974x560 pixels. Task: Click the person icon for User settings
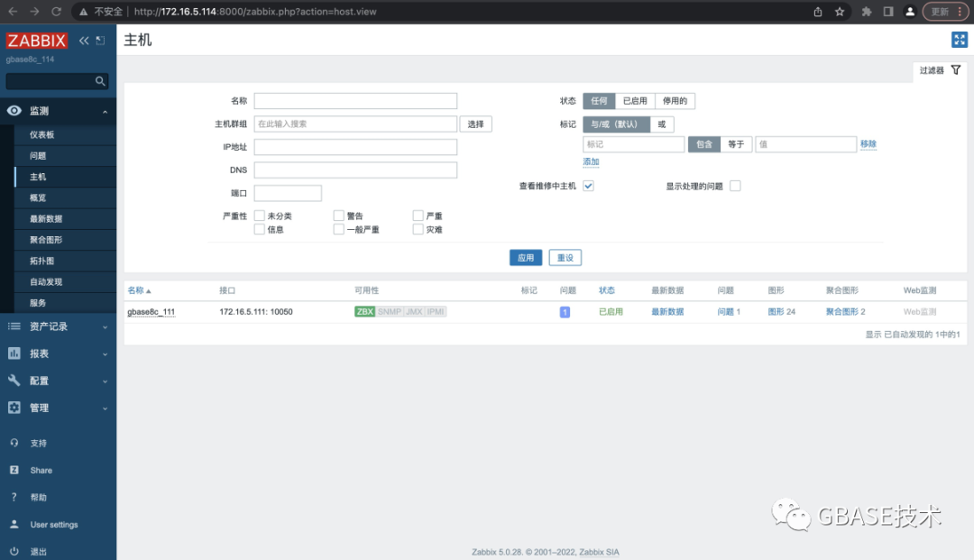pyautogui.click(x=14, y=524)
